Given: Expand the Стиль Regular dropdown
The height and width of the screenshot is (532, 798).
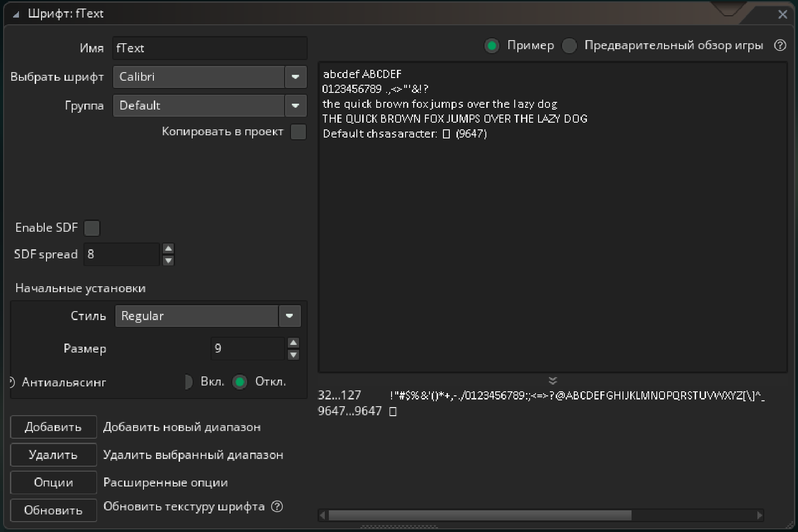Looking at the screenshot, I should 289,316.
